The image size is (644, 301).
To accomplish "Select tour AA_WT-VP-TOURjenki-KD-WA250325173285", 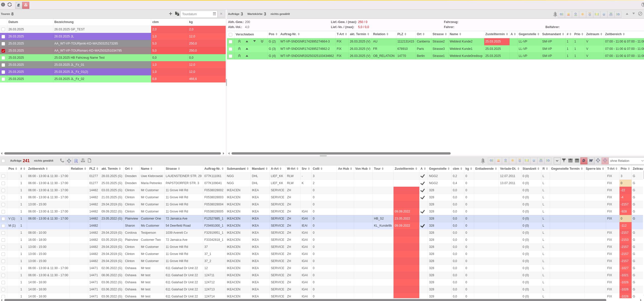I will [x=86, y=44].
